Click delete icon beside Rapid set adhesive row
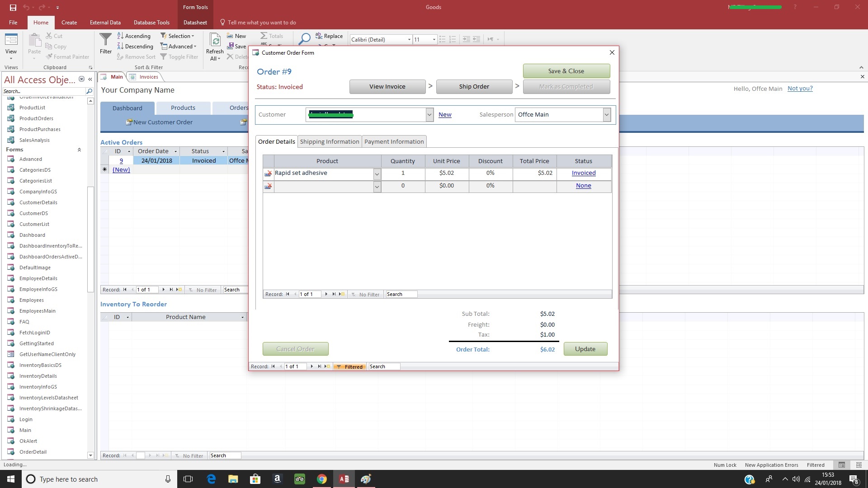The width and height of the screenshot is (868, 488). (x=268, y=174)
